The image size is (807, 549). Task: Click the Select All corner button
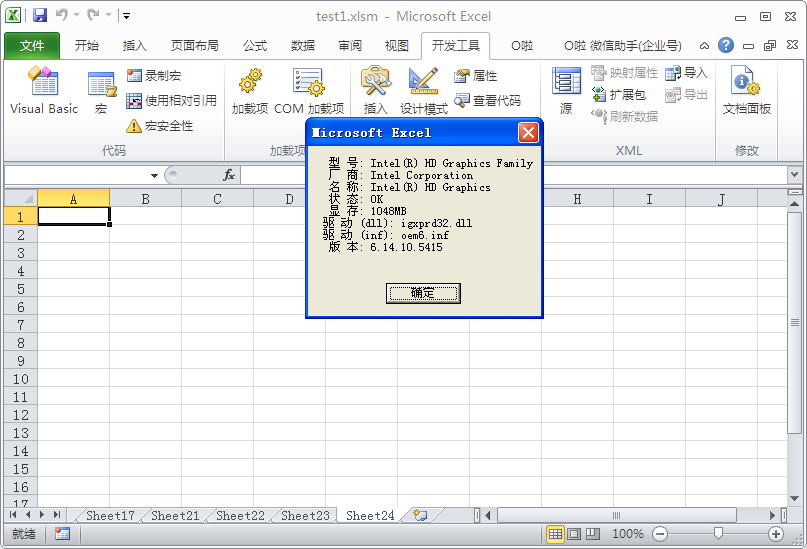[x=21, y=198]
